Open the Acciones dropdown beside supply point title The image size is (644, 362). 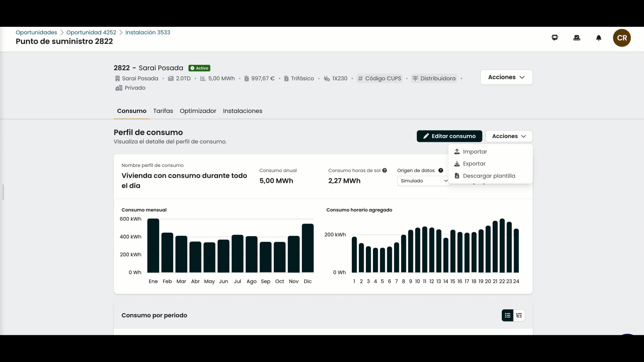[506, 77]
